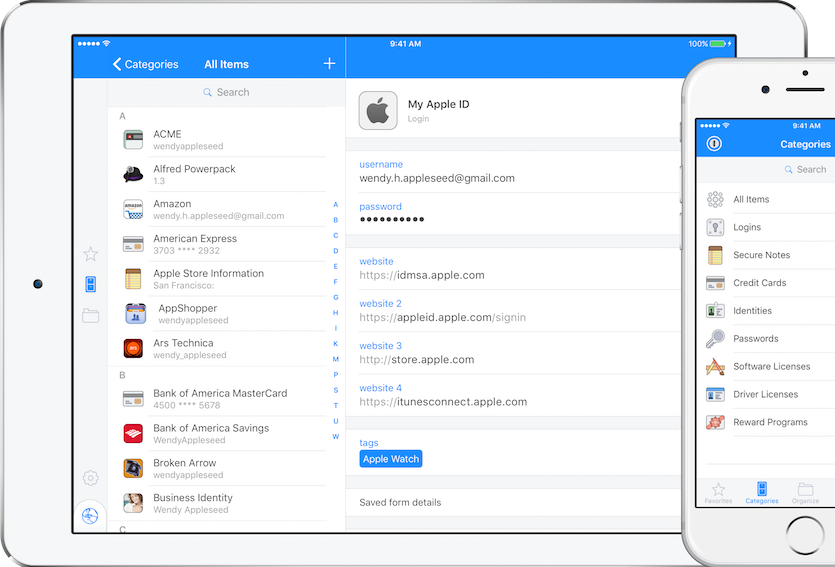Click the iPad item list search field
Screen dimensions: 835x567
226,92
